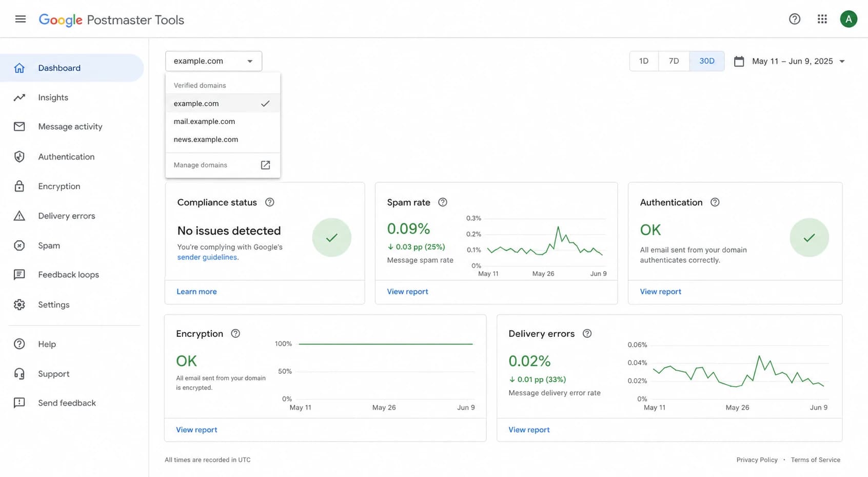Open the Google apps grid
This screenshot has height=477, width=868.
tap(822, 19)
